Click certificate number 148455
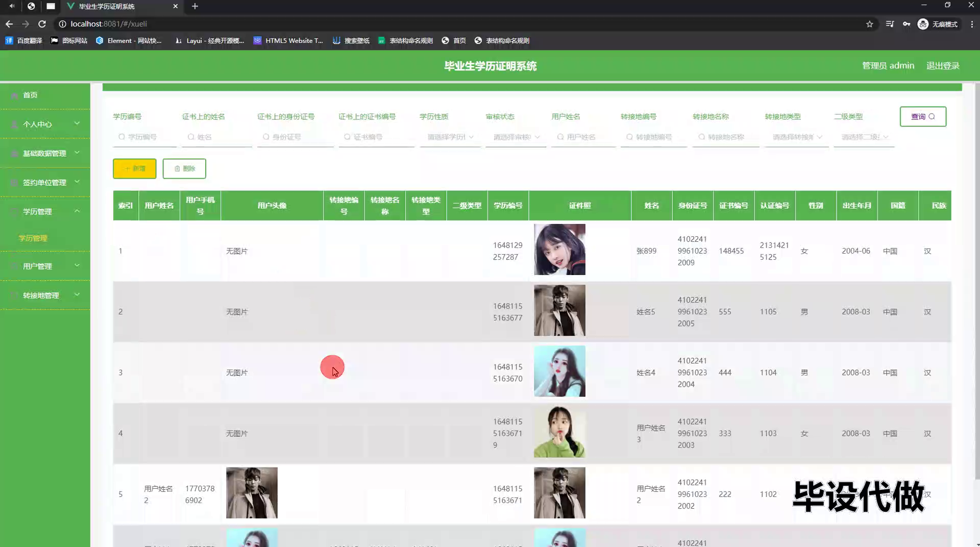The height and width of the screenshot is (547, 980). pos(731,251)
